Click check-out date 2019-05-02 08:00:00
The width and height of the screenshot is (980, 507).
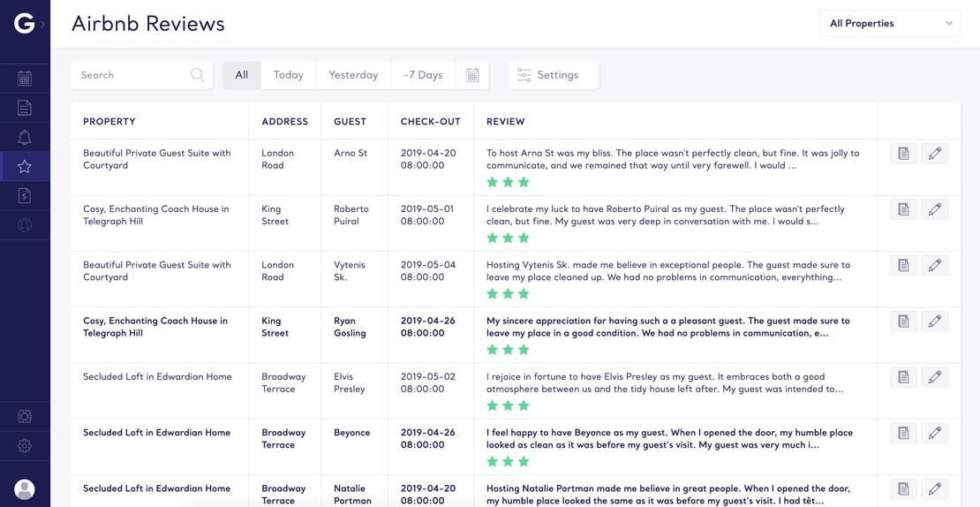tap(428, 382)
